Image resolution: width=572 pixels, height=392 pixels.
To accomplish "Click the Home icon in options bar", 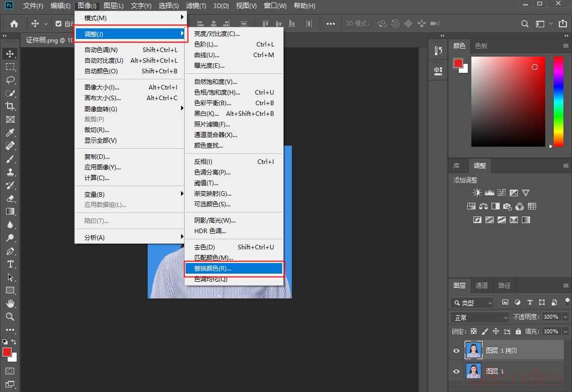I will coord(14,24).
